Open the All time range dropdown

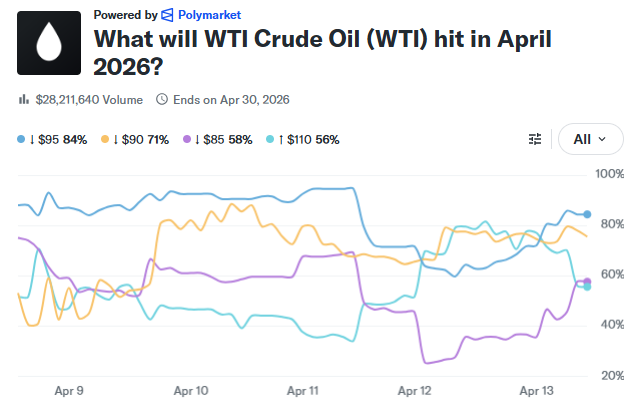point(590,139)
